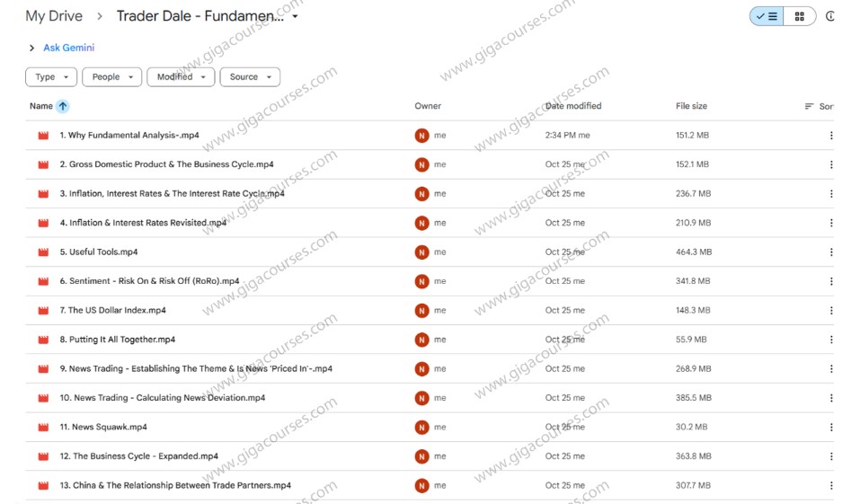Viewport: 860px width, 504px height.
Task: Expand the Modified filter dropdown
Action: pyautogui.click(x=180, y=77)
